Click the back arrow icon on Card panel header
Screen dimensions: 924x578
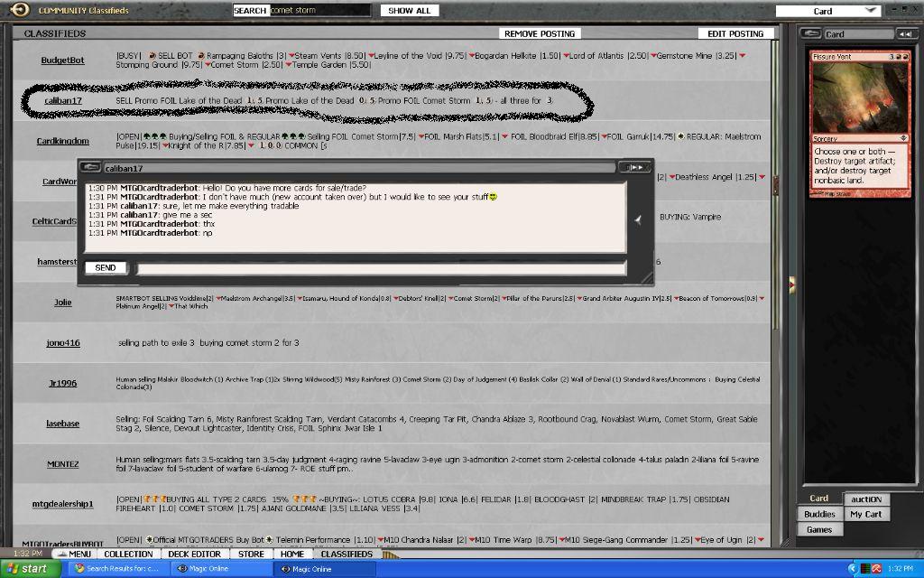(x=810, y=33)
